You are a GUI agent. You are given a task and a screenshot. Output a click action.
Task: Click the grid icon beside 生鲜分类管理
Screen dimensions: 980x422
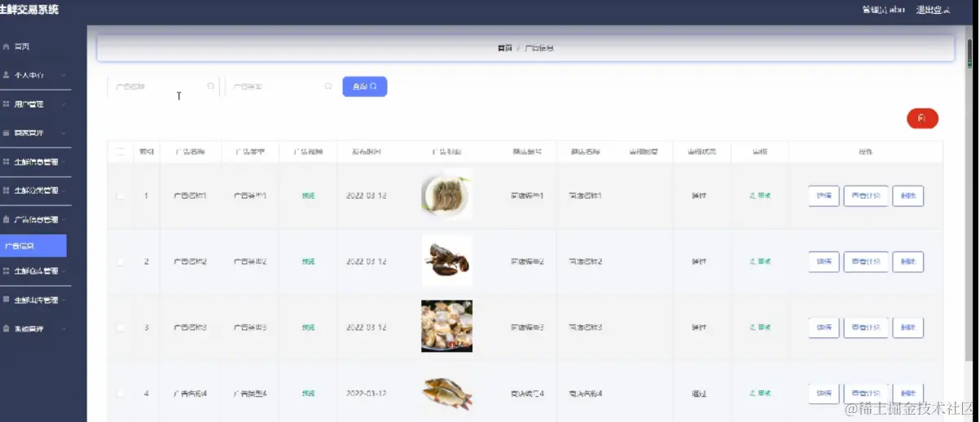coord(7,191)
